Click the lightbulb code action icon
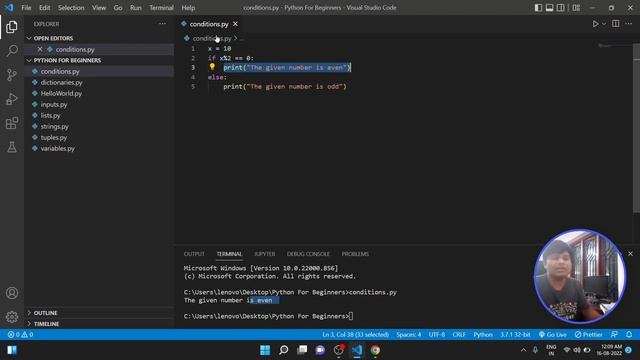 (x=212, y=67)
